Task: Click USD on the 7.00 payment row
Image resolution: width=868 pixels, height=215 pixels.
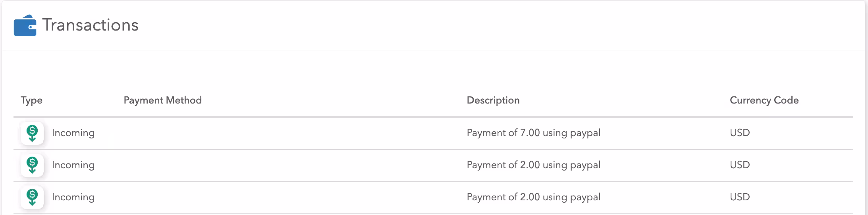Action: pyautogui.click(x=739, y=133)
